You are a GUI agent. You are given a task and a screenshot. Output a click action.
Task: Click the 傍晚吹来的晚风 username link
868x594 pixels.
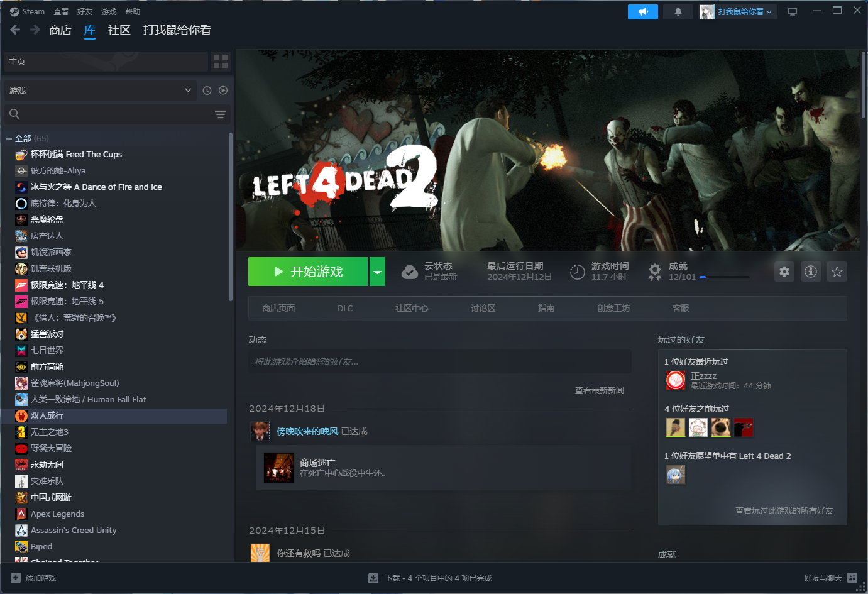tap(307, 431)
